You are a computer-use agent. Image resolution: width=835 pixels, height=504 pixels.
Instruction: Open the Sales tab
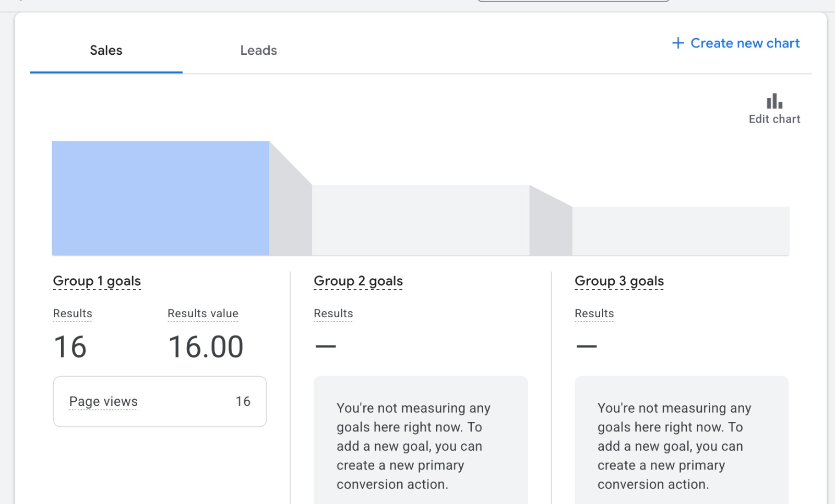tap(106, 51)
